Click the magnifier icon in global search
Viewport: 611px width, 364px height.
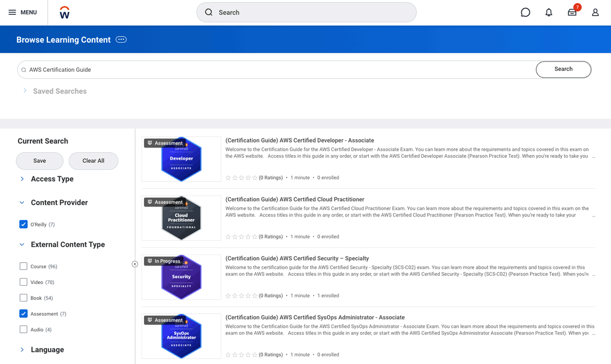click(x=209, y=12)
